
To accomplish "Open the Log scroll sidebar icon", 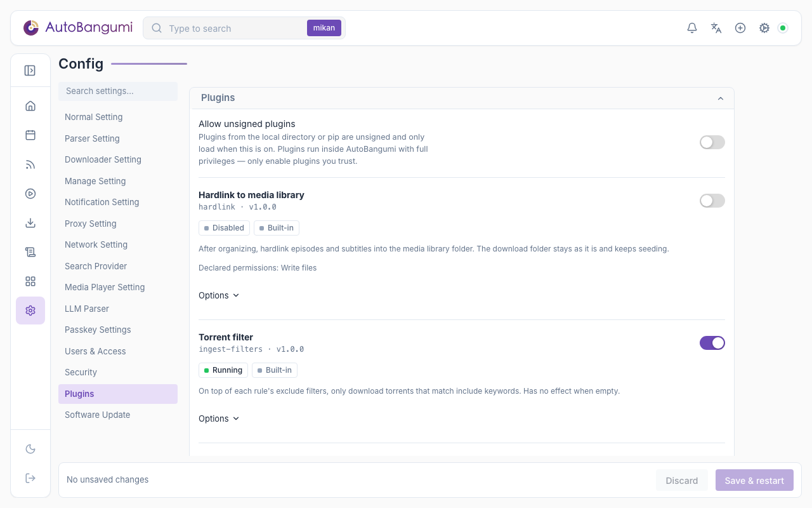I will coord(30,252).
